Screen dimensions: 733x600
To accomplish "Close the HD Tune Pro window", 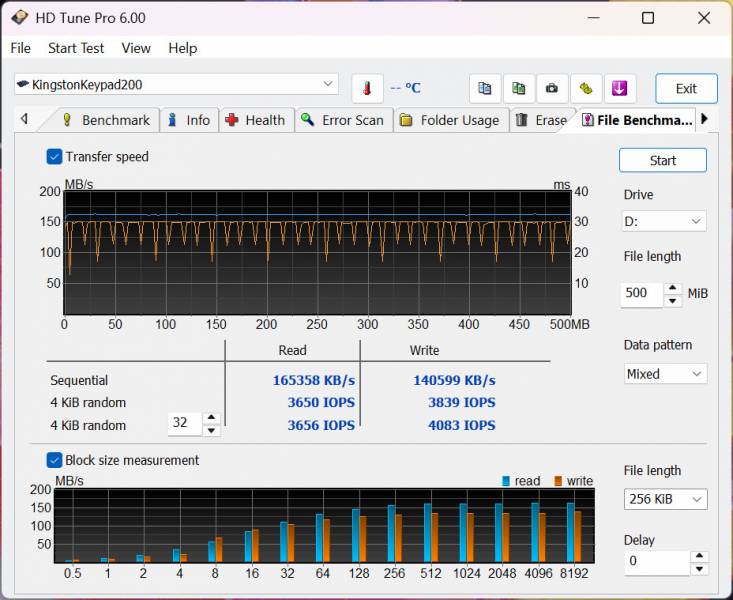I will click(704, 18).
